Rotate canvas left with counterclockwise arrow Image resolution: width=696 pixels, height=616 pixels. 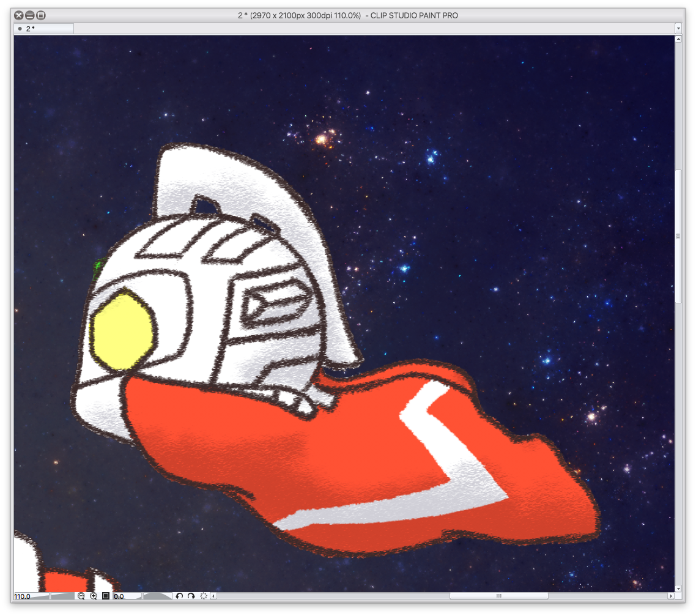point(179,596)
